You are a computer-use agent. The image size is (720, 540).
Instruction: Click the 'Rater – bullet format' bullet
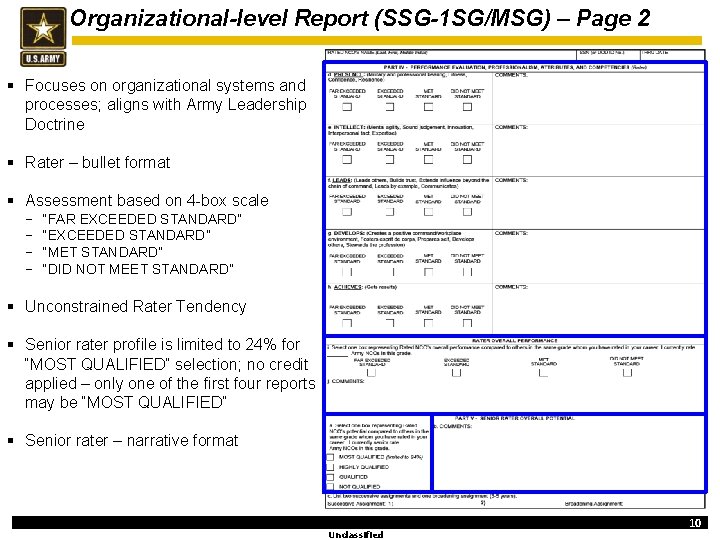point(97,163)
